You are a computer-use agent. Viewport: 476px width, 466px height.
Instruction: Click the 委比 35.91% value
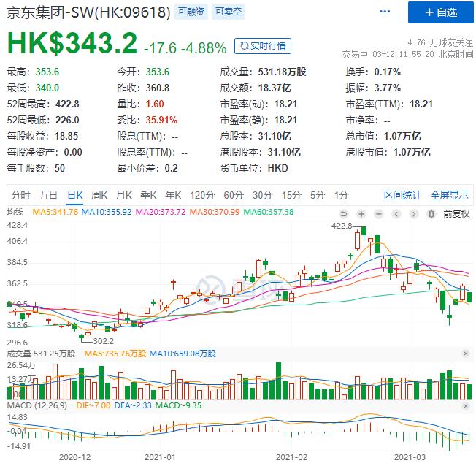(161, 120)
